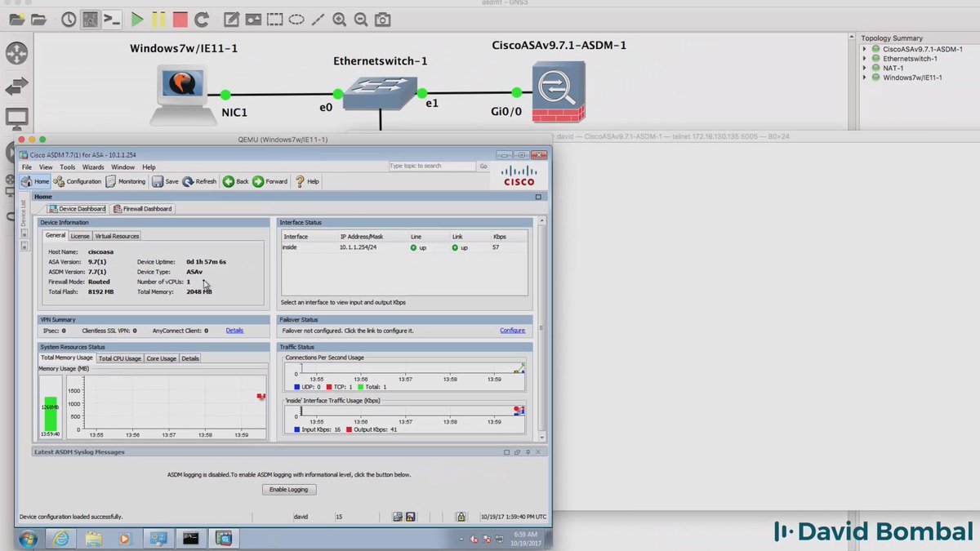Expand CiscoASAv9.7.1-ASDM-1 in Topology Summary
This screenshot has height=551, width=980.
[x=865, y=49]
